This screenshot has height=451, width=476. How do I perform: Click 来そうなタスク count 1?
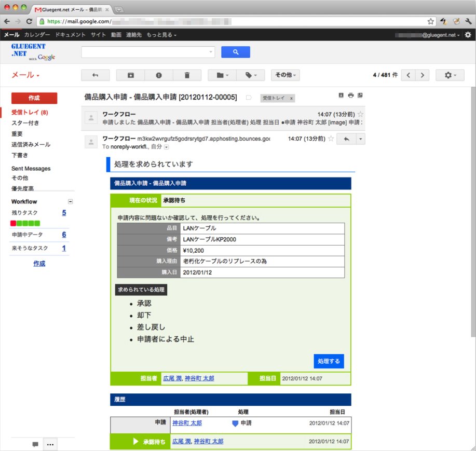point(64,248)
